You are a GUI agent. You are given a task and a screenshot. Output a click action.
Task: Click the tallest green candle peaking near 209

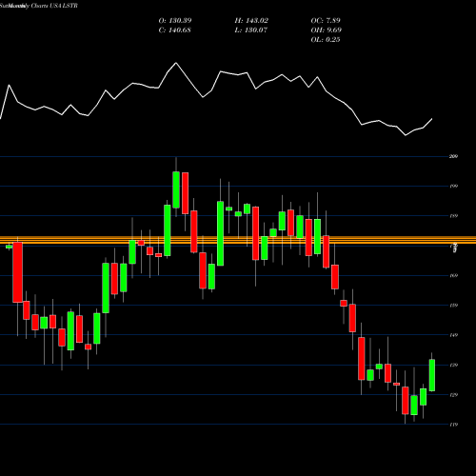pyautogui.click(x=176, y=189)
